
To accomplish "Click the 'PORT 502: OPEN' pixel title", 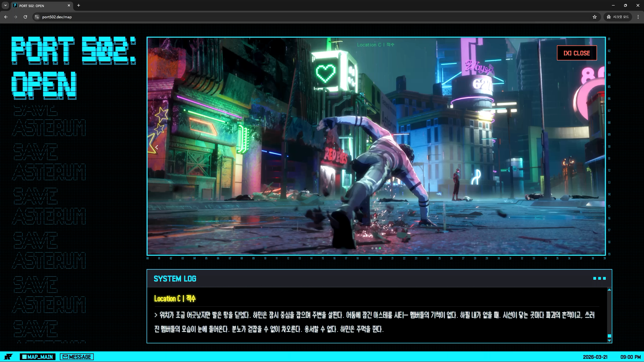I will (x=73, y=68).
